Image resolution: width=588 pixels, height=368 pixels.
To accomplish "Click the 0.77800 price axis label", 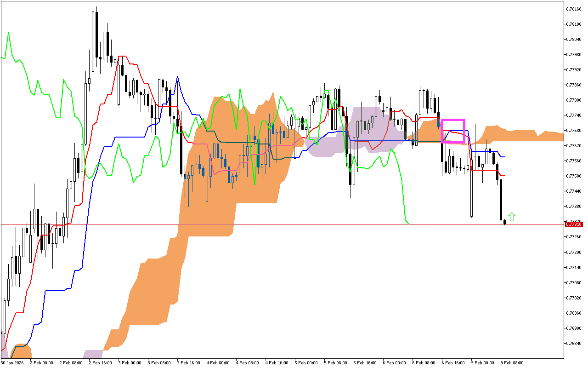I will click(x=574, y=100).
